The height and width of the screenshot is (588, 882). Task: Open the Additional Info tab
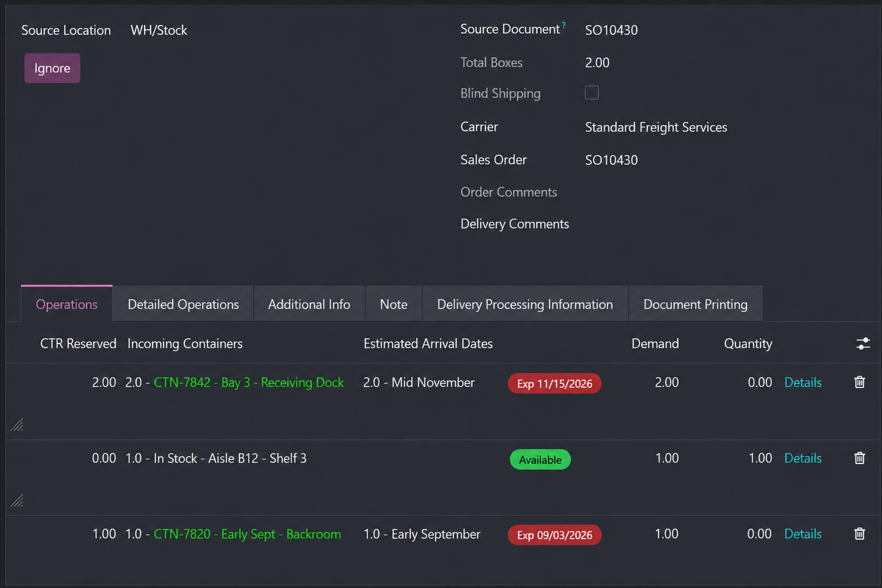coord(309,304)
